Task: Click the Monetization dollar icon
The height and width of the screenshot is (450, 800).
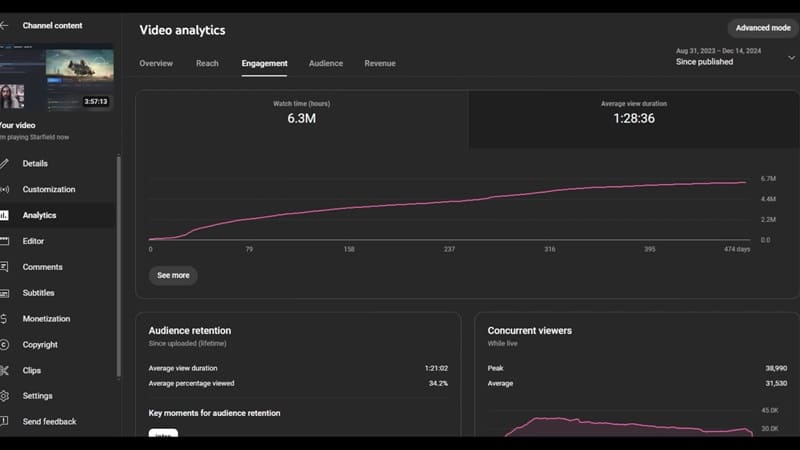Action: coord(4,319)
